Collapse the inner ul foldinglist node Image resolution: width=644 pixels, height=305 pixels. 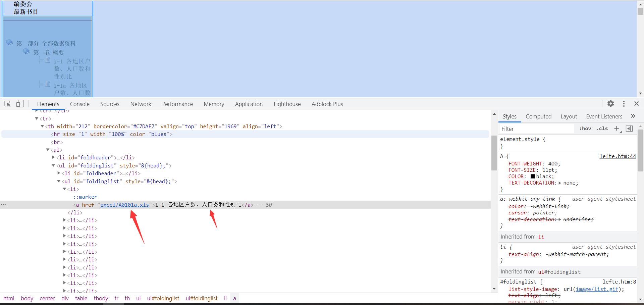tap(59, 181)
